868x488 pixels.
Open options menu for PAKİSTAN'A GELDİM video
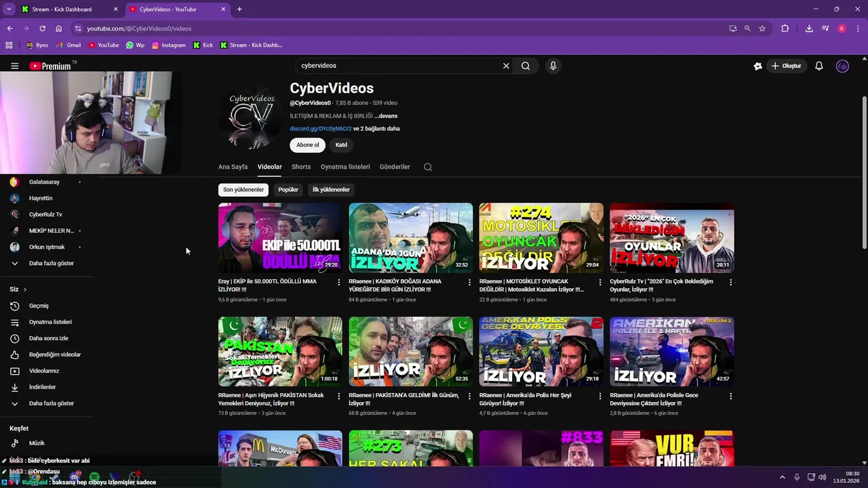469,396
